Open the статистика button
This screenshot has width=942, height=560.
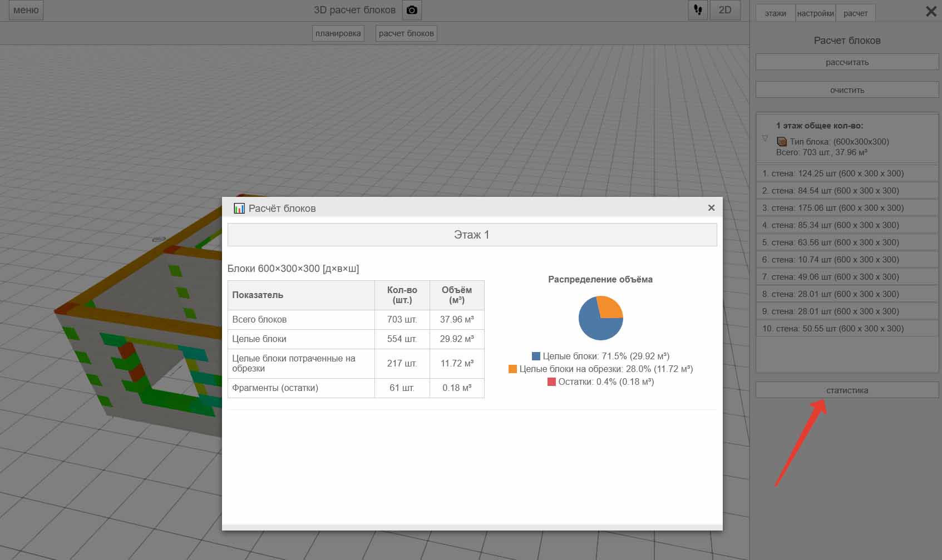pos(847,390)
